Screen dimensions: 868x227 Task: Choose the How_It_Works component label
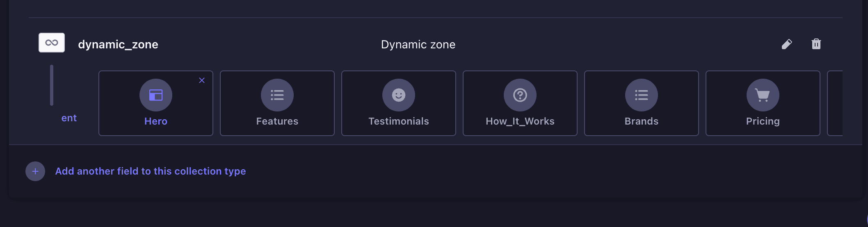click(520, 121)
